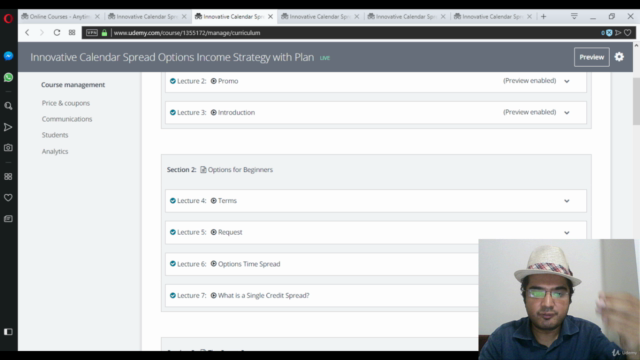Add a new tab with plus button
Screen dimensions: 640x360
[x=543, y=16]
